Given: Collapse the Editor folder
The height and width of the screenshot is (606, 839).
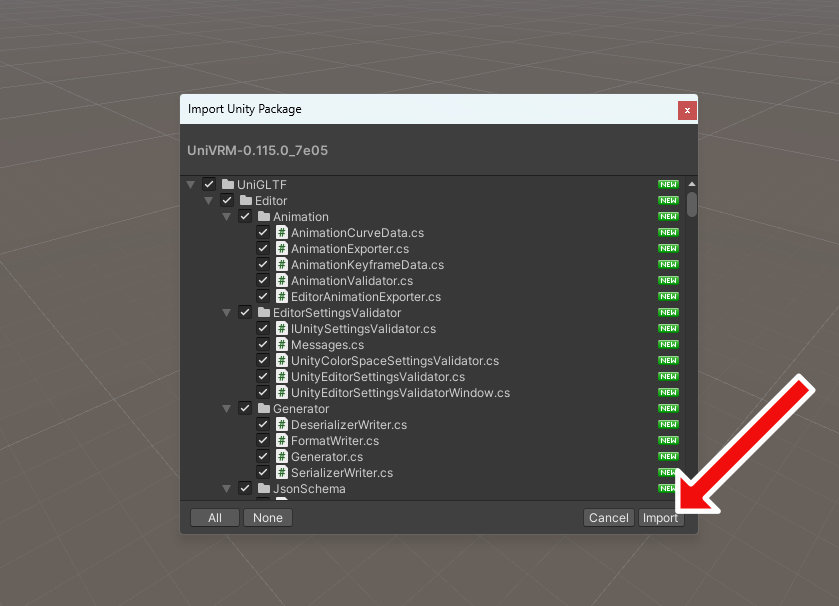Looking at the screenshot, I should click(209, 201).
